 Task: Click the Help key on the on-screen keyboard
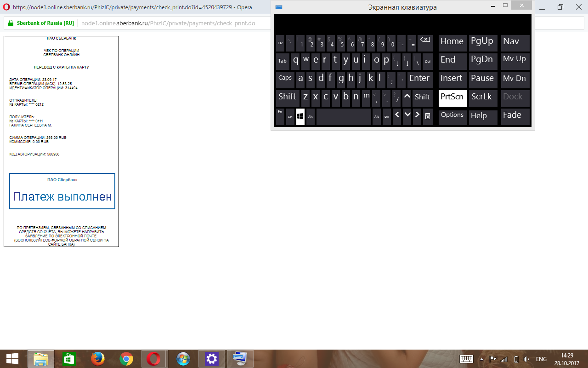click(x=483, y=117)
